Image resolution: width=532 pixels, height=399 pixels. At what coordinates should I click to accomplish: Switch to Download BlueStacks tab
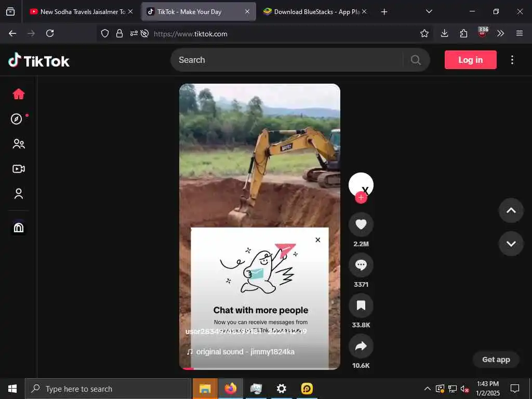pos(314,11)
